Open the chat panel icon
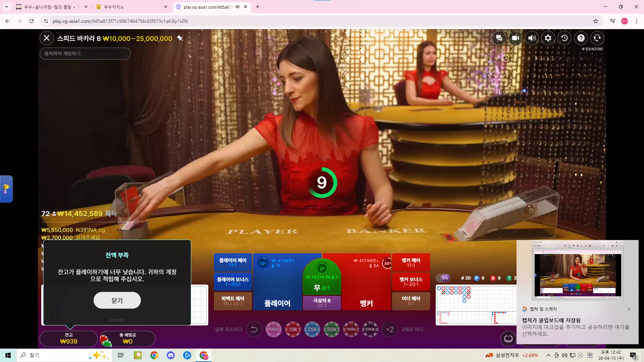Image resolution: width=644 pixels, height=362 pixels. pyautogui.click(x=499, y=38)
